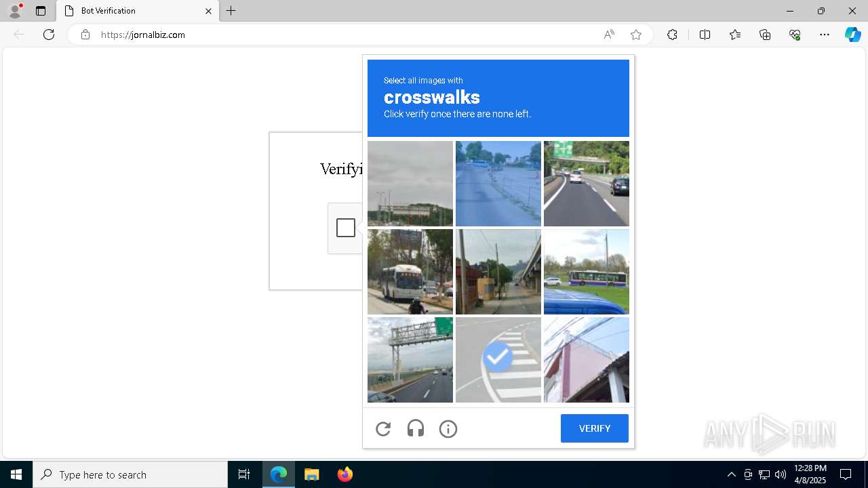Open Task View from taskbar
This screenshot has width=868, height=488.
(x=244, y=474)
